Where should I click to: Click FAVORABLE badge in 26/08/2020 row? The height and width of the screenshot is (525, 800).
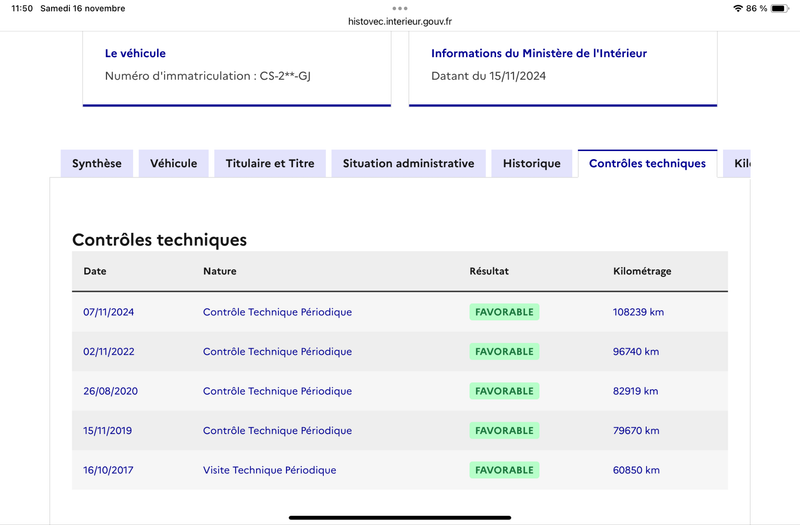point(504,391)
